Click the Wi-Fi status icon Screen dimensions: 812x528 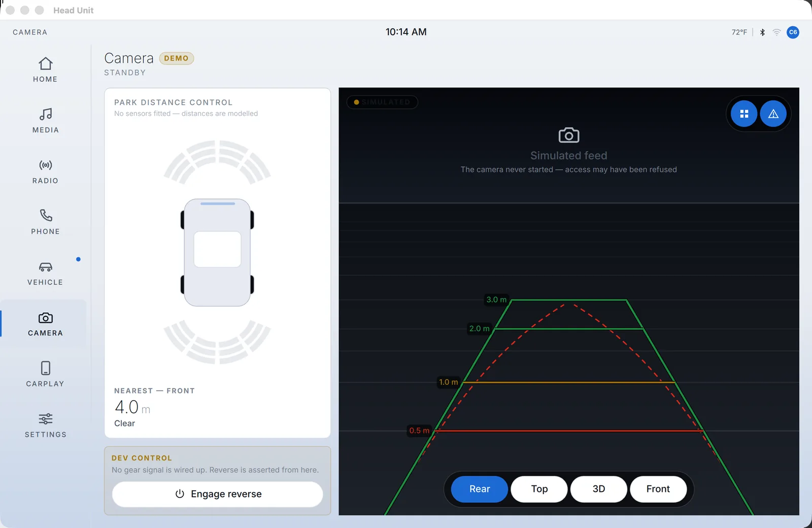776,32
